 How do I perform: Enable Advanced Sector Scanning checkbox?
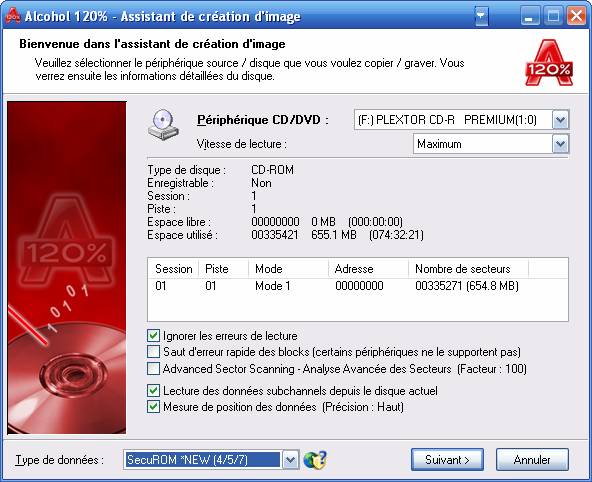point(153,368)
